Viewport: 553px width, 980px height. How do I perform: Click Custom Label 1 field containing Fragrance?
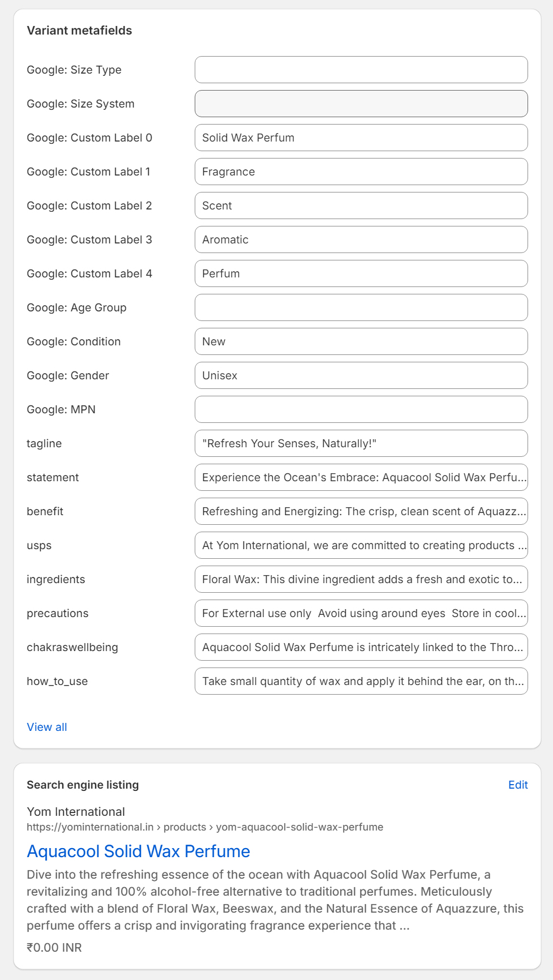[361, 172]
